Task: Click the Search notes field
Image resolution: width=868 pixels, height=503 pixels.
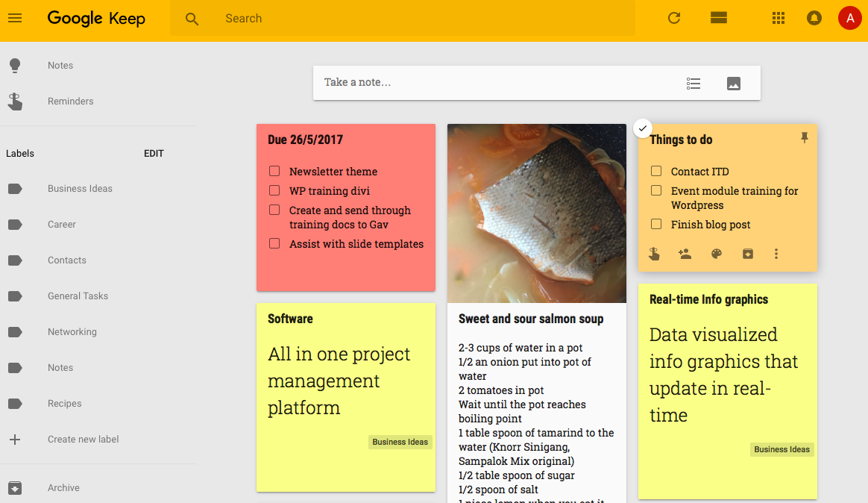Action: click(403, 18)
